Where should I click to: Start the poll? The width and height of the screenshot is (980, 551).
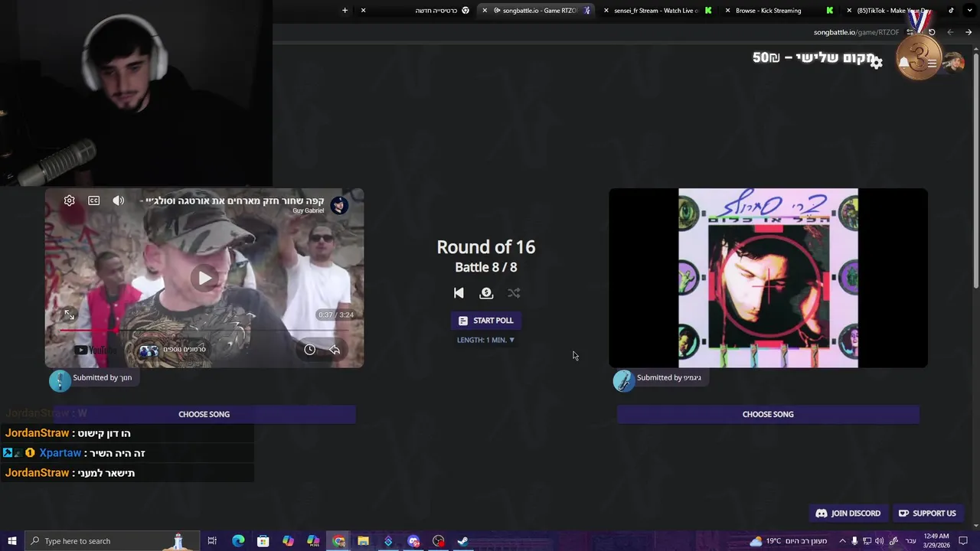(x=486, y=321)
